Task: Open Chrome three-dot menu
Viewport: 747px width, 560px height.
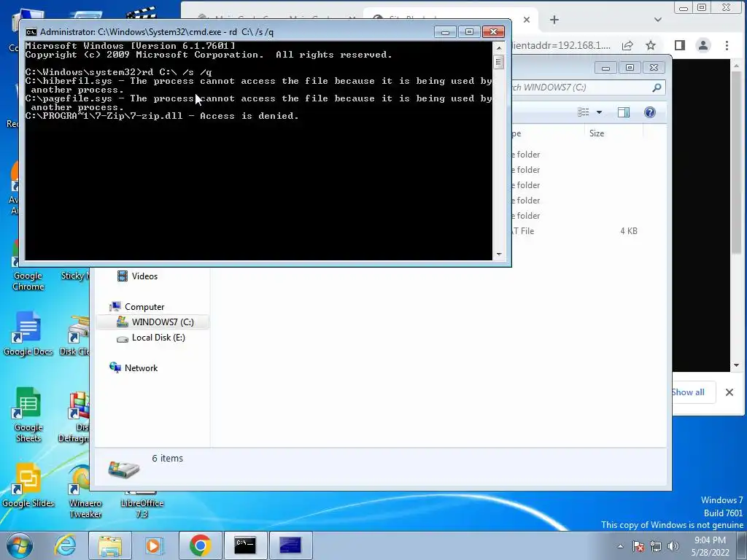Action: tap(727, 45)
